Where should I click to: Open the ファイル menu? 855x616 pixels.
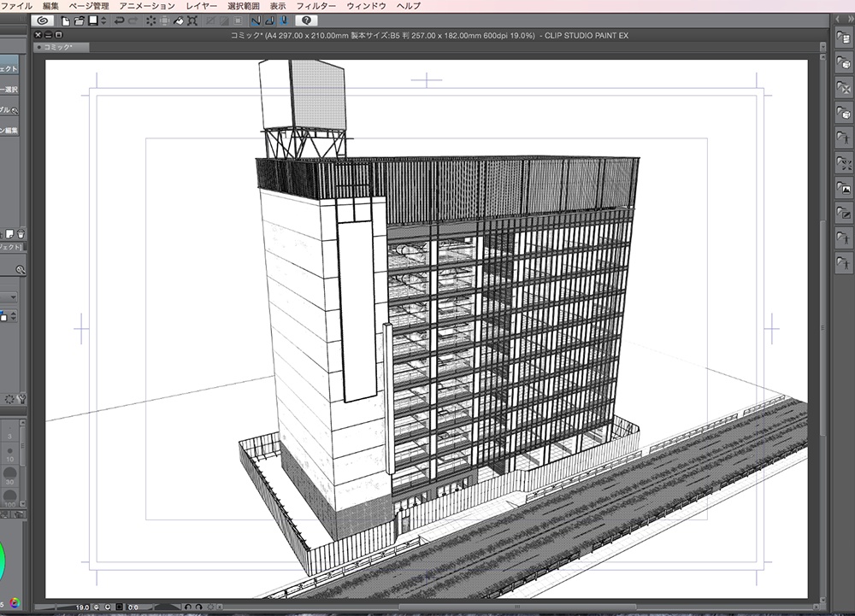[x=18, y=6]
